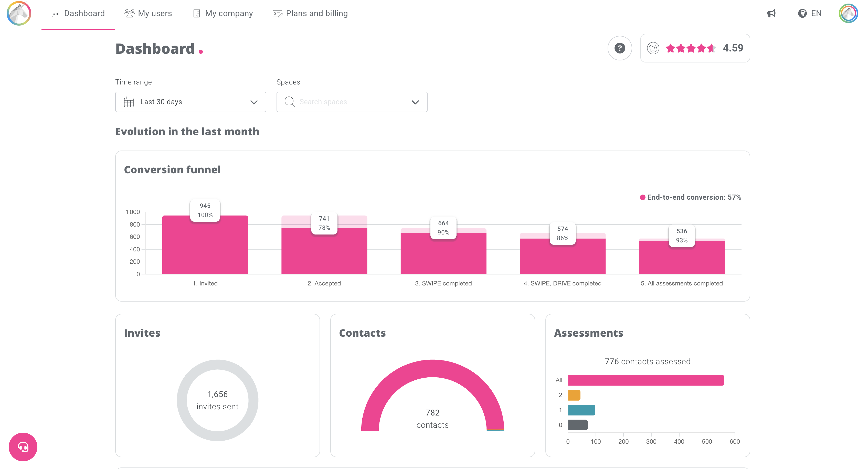The image size is (868, 469).
Task: Click the globe language icon
Action: [x=802, y=14]
